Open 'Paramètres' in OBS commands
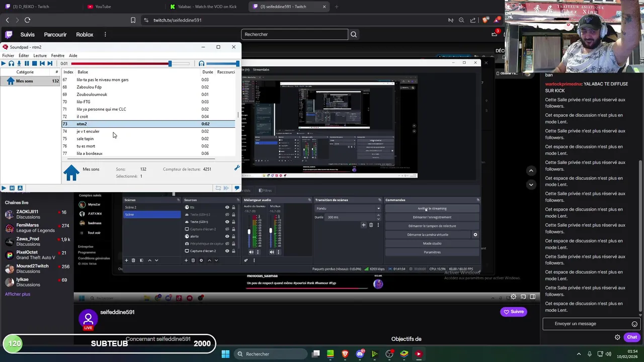Image resolution: width=644 pixels, height=362 pixels. tap(432, 252)
